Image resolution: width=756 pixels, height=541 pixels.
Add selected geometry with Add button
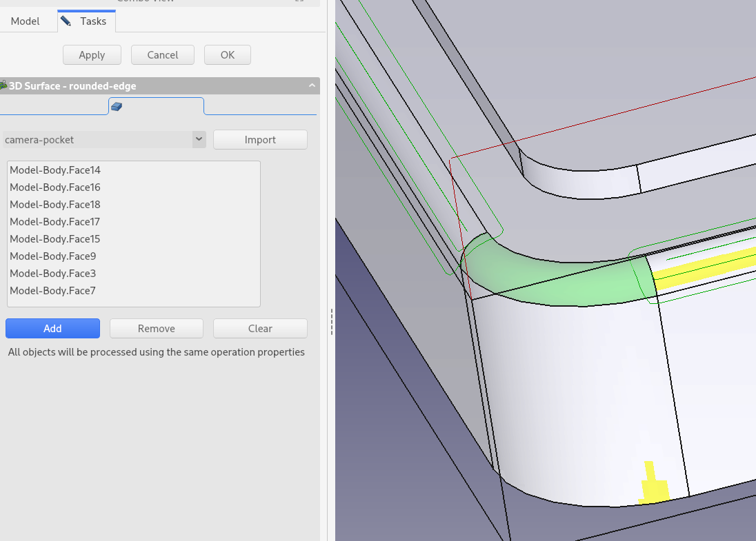click(52, 329)
